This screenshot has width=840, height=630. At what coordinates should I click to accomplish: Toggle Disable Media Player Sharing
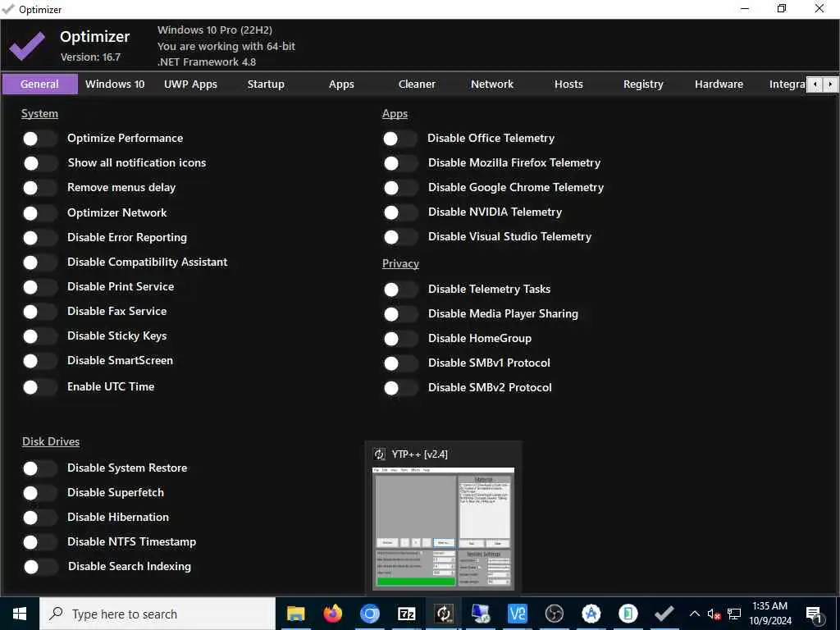(400, 314)
